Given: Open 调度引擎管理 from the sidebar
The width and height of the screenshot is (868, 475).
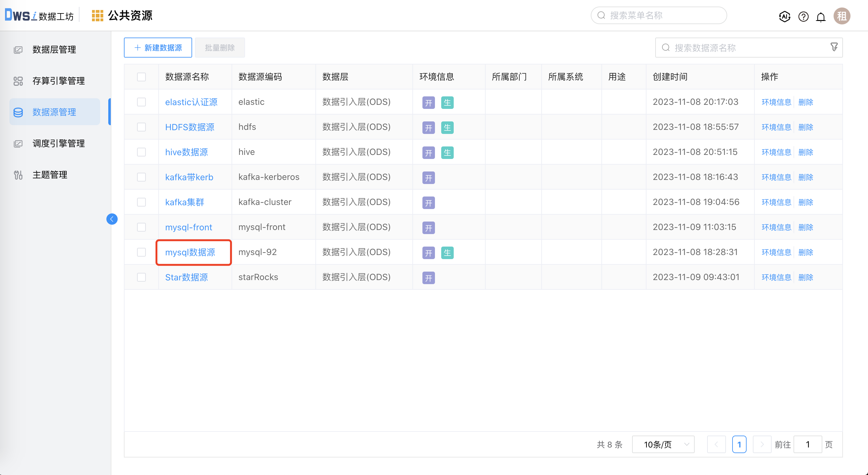Looking at the screenshot, I should (18, 143).
